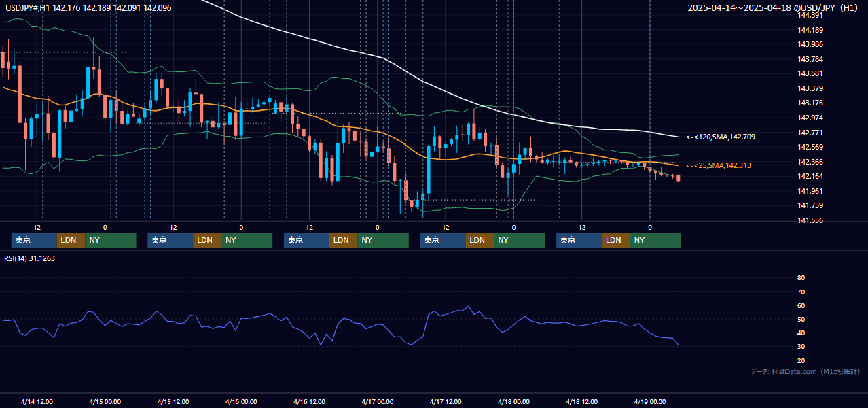Image resolution: width=868 pixels, height=408 pixels.
Task: Click the 120 SMA 142.709 label
Action: tap(720, 137)
